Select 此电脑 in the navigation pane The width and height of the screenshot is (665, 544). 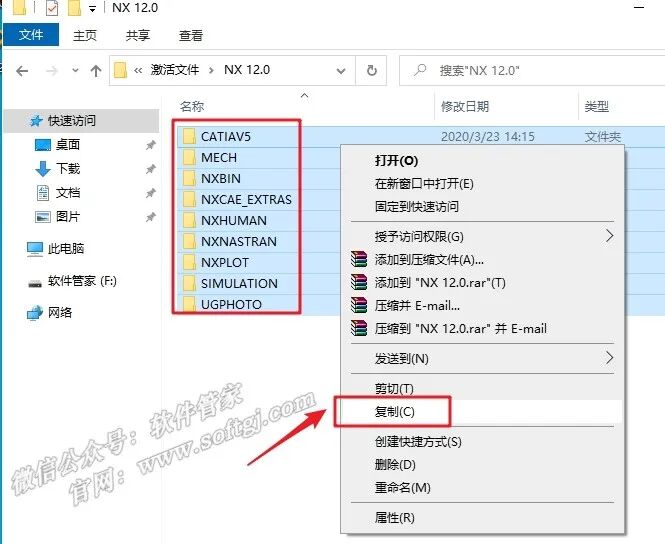(66, 248)
